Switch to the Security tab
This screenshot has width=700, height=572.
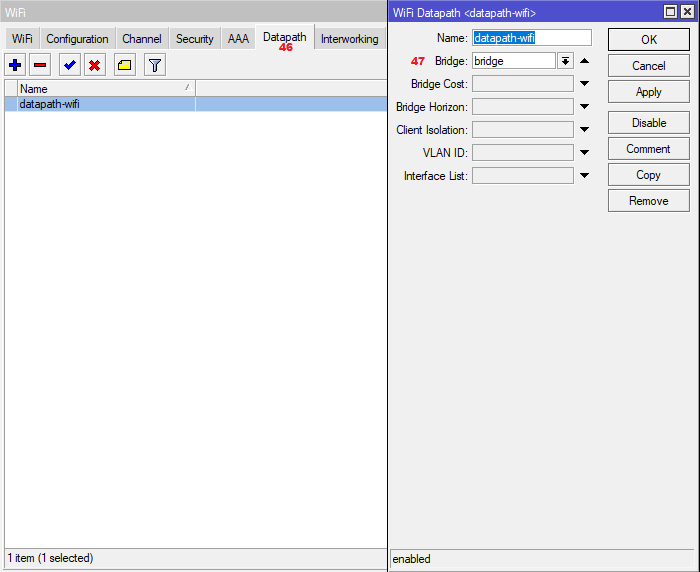tap(194, 39)
